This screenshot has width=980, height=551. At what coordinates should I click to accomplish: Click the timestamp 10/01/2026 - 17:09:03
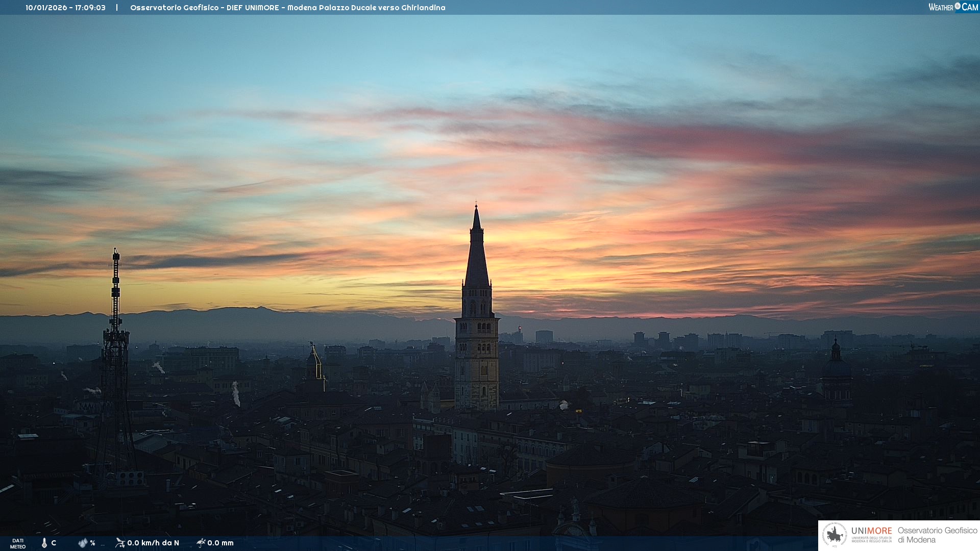(65, 8)
